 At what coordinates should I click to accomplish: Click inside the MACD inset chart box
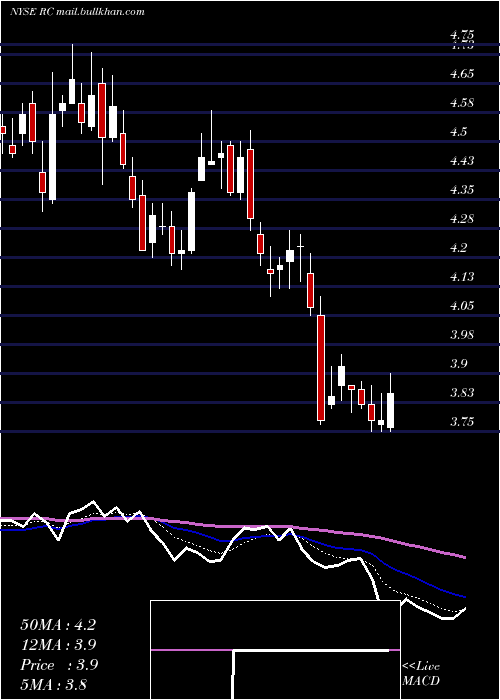[275, 650]
